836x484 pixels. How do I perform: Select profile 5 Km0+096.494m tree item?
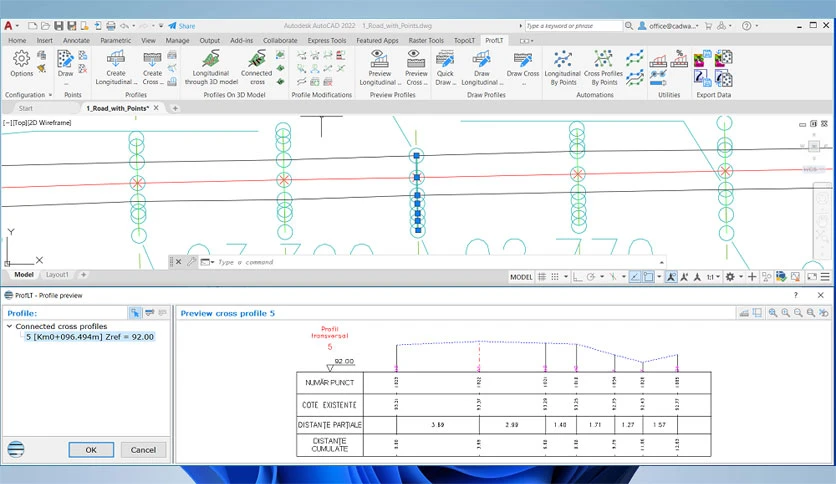90,337
